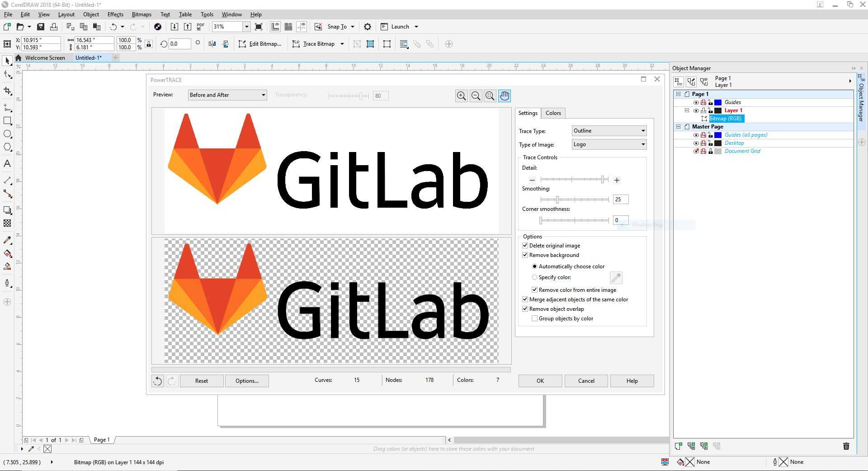Select the Color Eyedropper tool
Screen dimensions: 868x471
click(7, 240)
